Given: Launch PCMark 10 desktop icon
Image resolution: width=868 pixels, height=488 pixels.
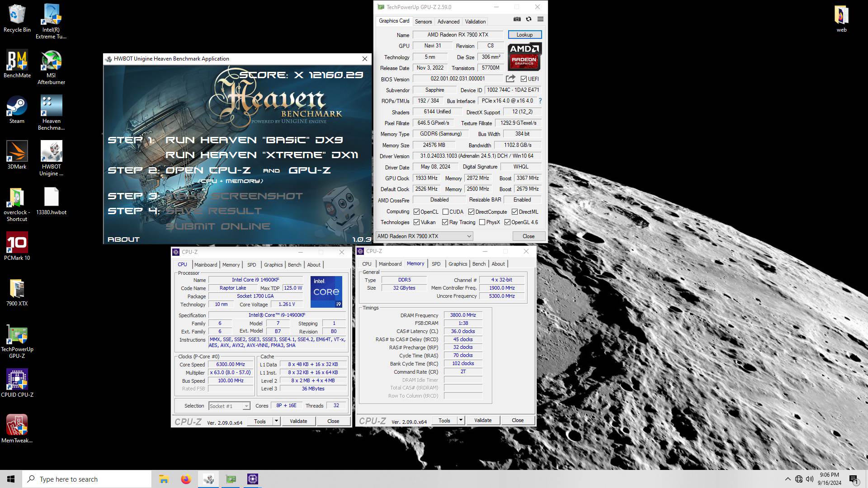Looking at the screenshot, I should 17,247.
